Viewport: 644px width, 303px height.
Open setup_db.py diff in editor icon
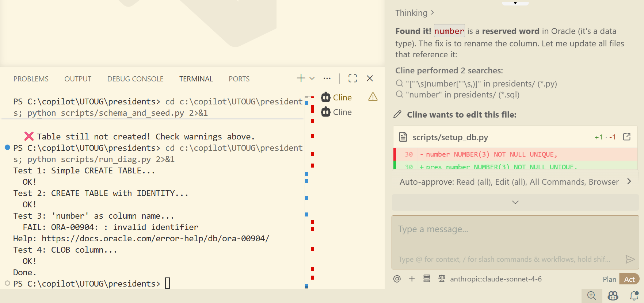[627, 137]
